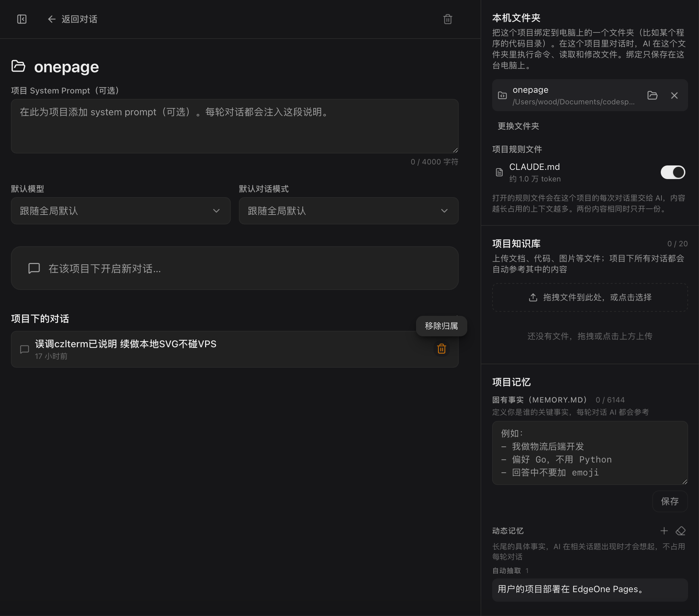The height and width of the screenshot is (616, 699).
Task: Open bound onepage folder in file browser
Action: click(x=653, y=96)
